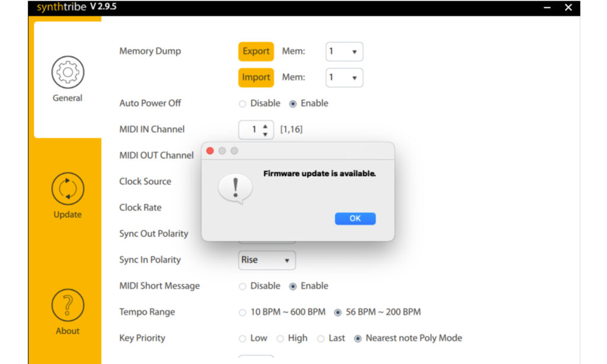The image size is (607, 364).
Task: Close the dialog with the red button
Action: pyautogui.click(x=210, y=151)
